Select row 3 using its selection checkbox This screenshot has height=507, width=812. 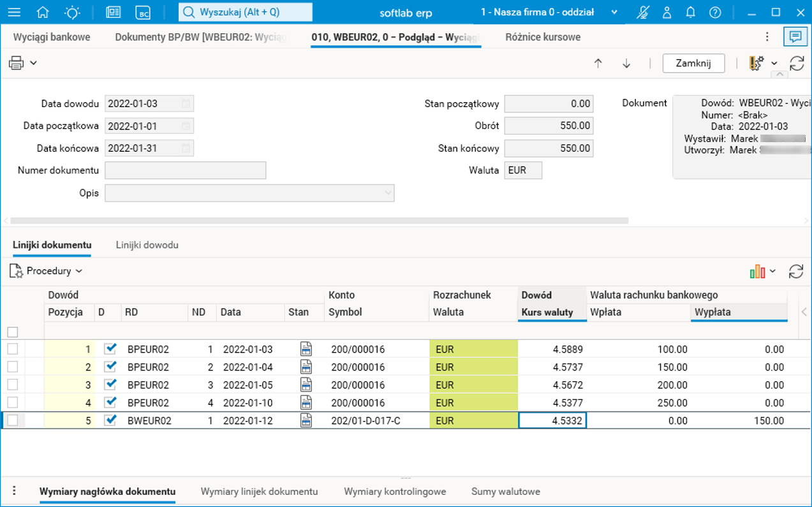(12, 385)
